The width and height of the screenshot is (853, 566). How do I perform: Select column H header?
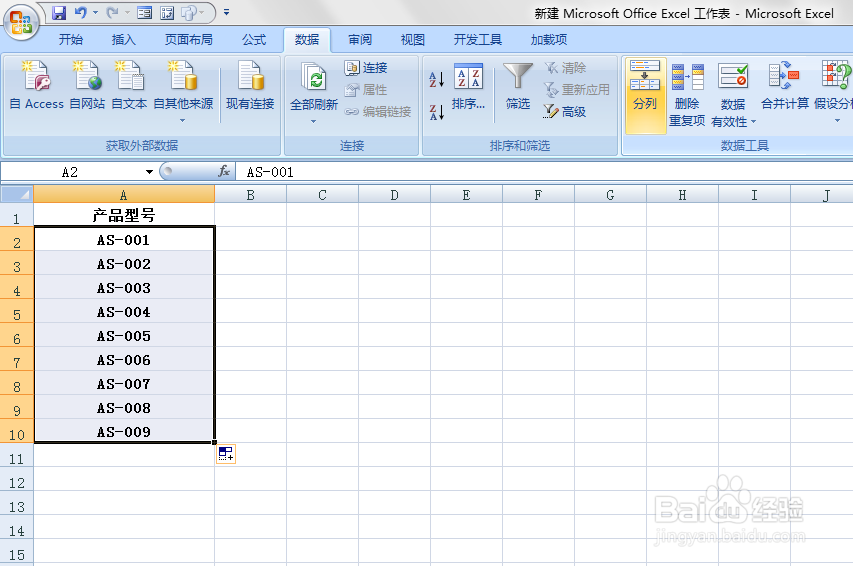pyautogui.click(x=682, y=194)
